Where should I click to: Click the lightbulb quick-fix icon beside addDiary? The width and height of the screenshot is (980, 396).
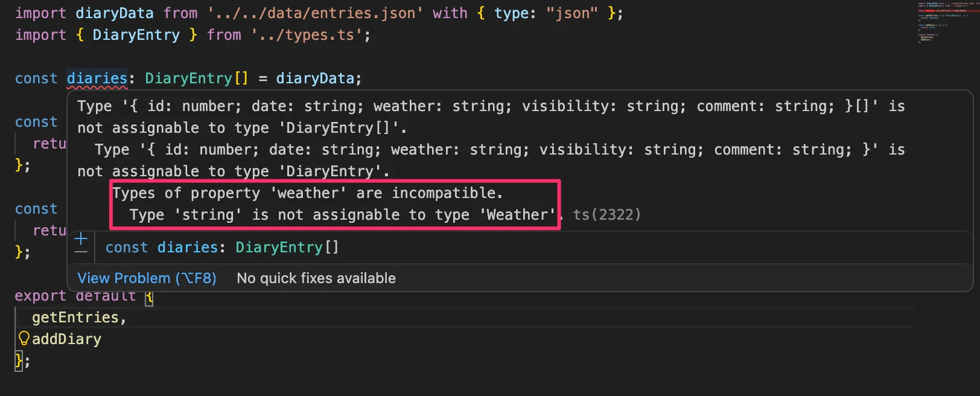24,338
